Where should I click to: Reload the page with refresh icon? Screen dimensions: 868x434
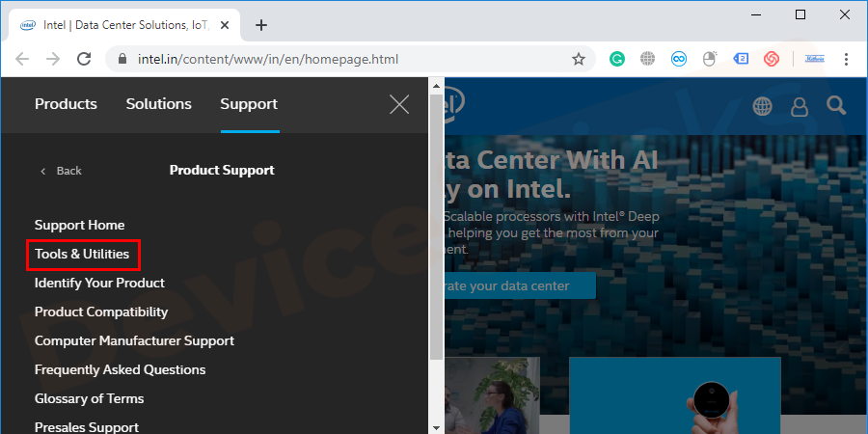84,59
